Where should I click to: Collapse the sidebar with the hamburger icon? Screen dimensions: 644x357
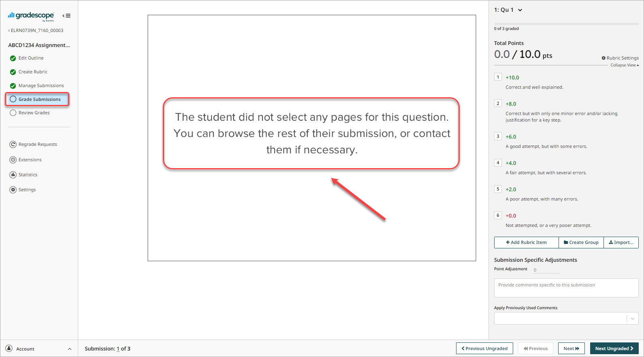[x=66, y=16]
